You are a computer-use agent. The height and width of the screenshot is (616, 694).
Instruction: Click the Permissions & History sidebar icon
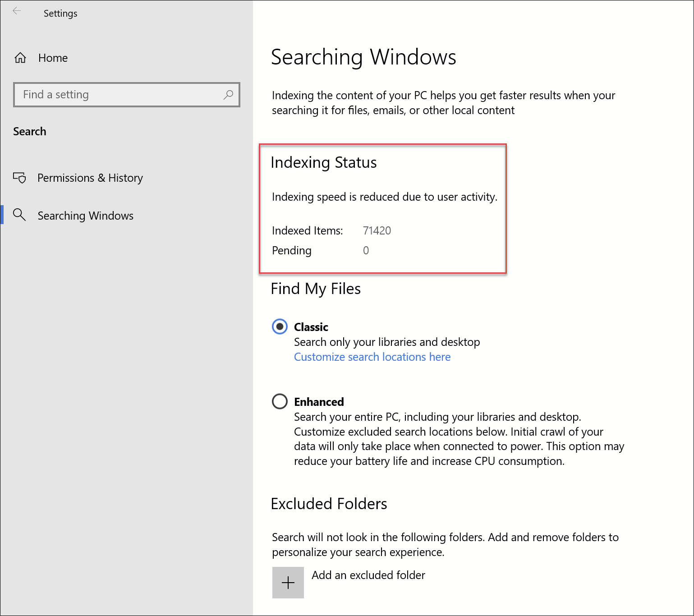[x=19, y=178]
